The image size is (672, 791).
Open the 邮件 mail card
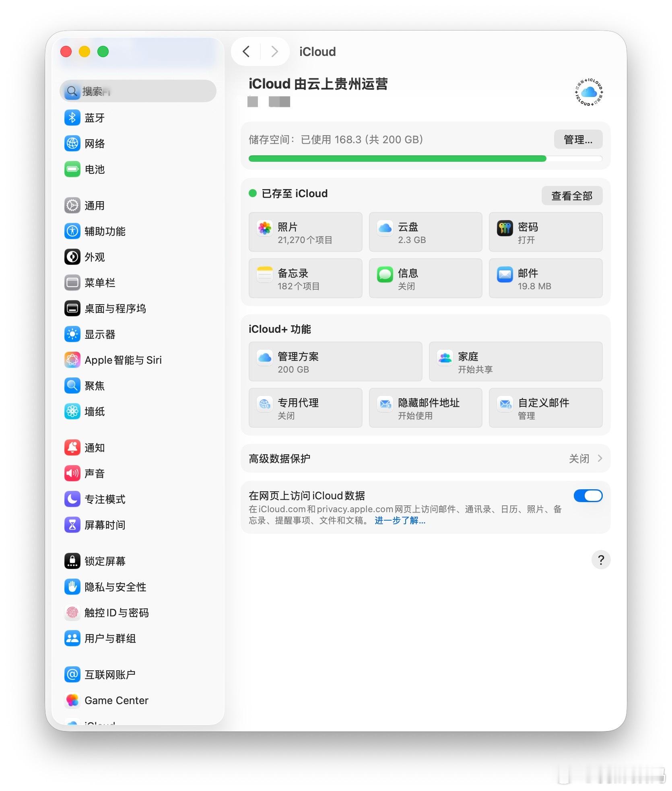(x=546, y=278)
